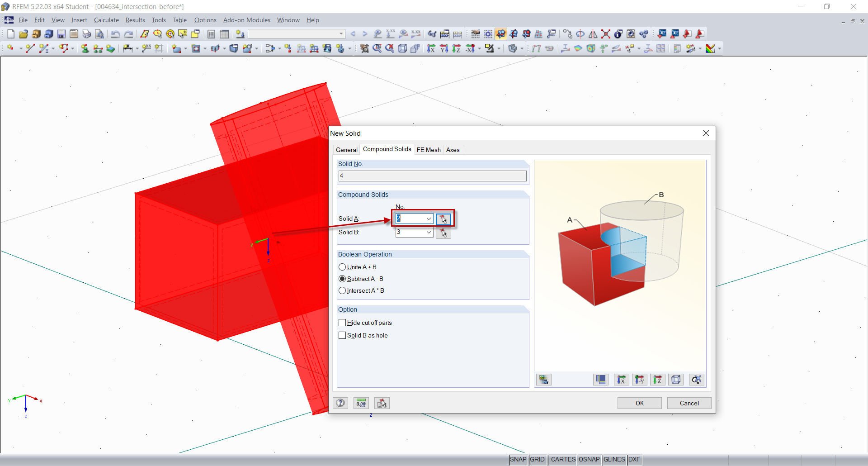Screen dimensions: 868x466
Task: Switch preview to isometric view cube
Action: tap(675, 380)
